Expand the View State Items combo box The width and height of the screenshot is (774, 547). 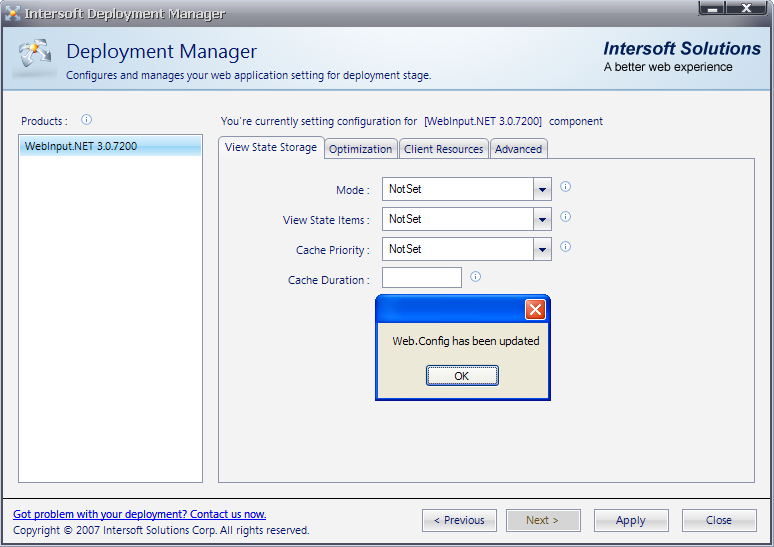pos(541,219)
